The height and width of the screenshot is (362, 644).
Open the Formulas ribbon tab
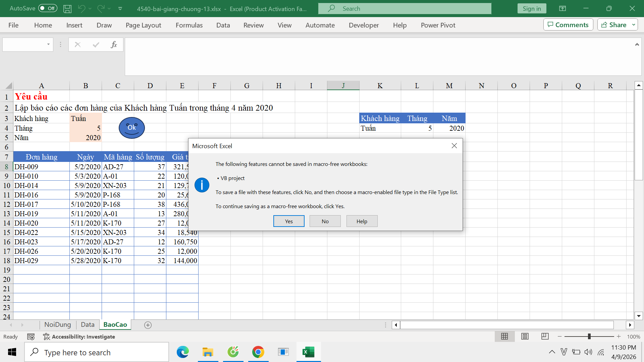189,25
